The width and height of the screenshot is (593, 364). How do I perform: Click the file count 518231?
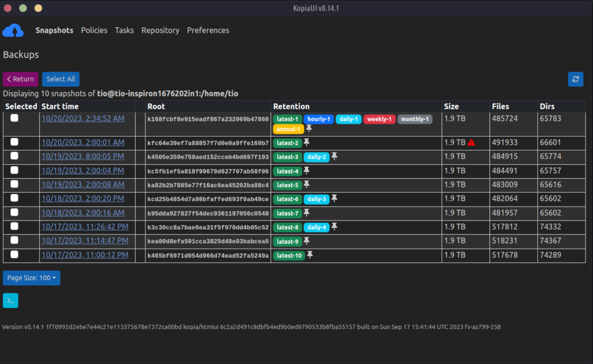click(504, 241)
